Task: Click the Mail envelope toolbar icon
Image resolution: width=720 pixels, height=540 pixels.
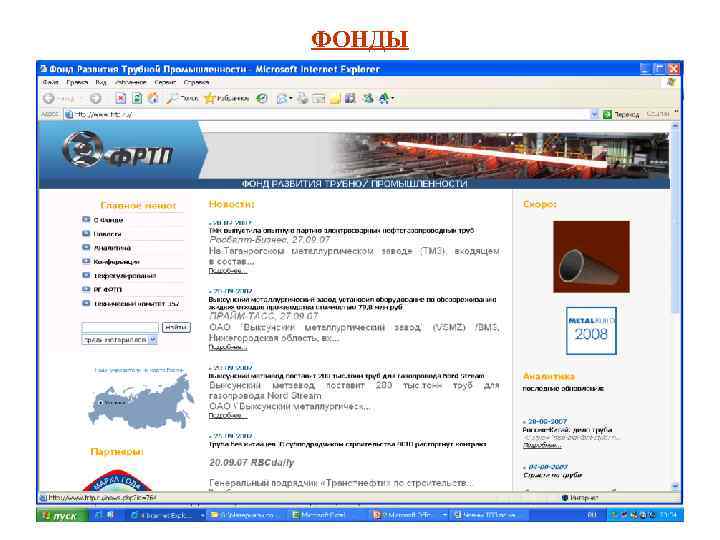Action: click(282, 98)
